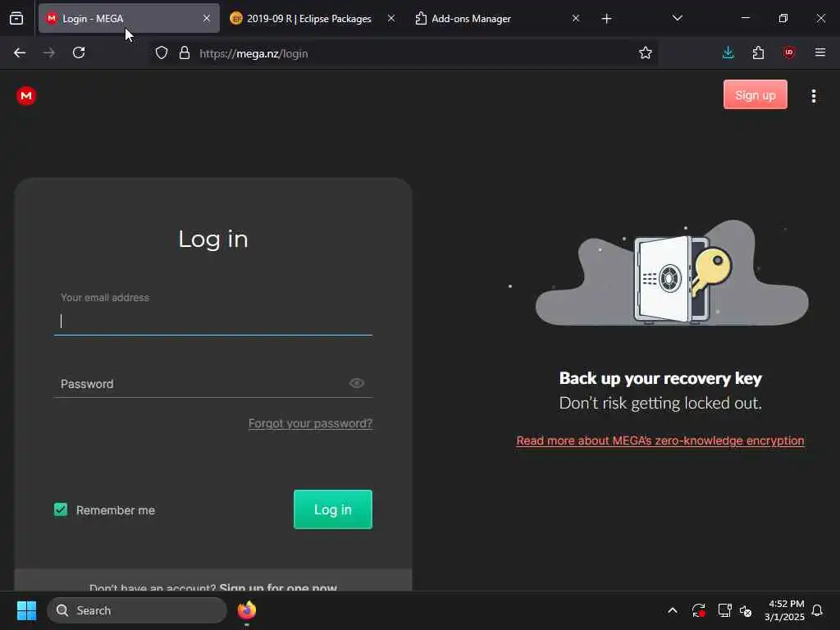Open Firefox downloads panel
840x630 pixels.
(728, 52)
